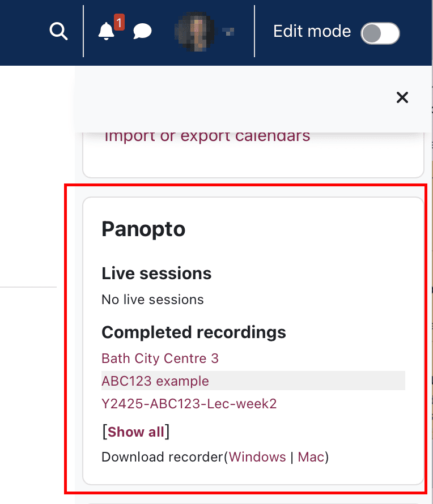Expand the user menu arrow beside avatar
This screenshot has height=504, width=433.
coord(230,32)
